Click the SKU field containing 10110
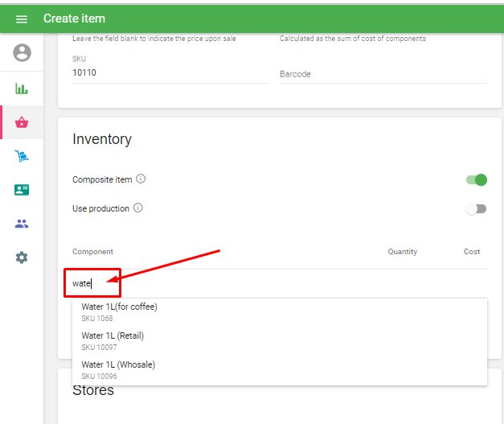The image size is (504, 424). 170,72
